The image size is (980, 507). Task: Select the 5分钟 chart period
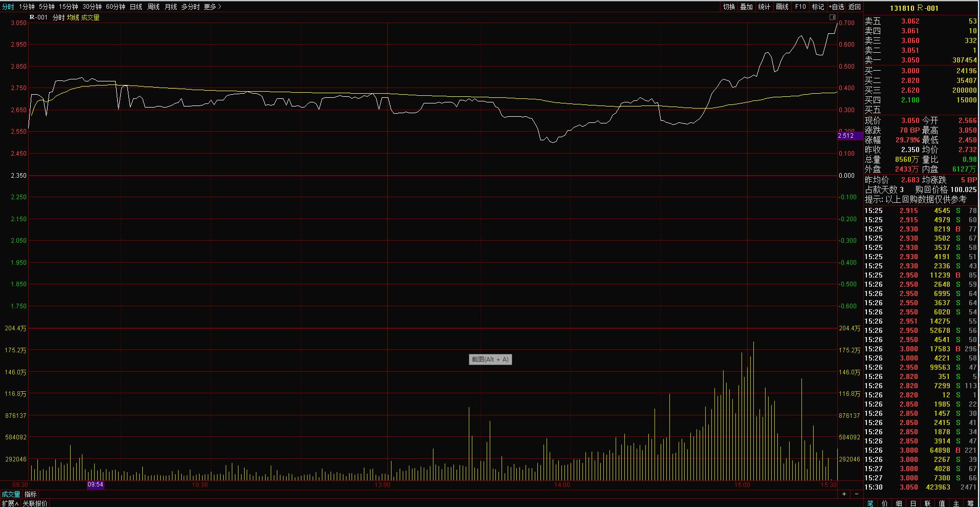[x=47, y=7]
